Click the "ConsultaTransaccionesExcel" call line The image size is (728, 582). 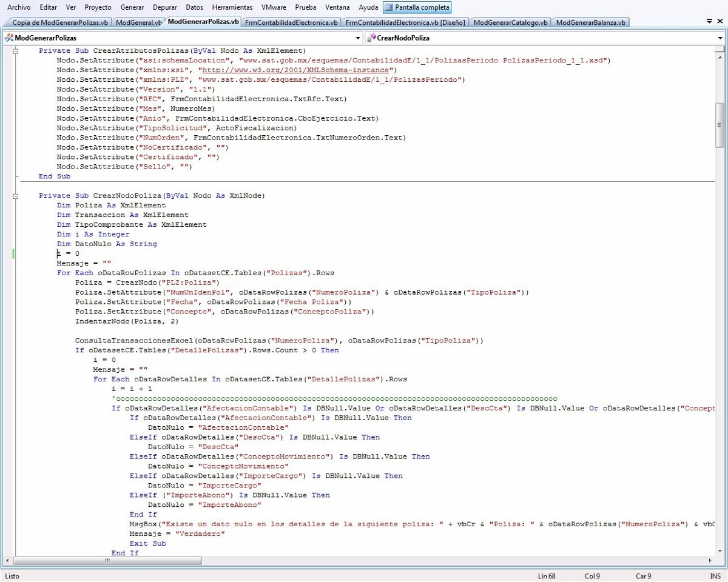tap(280, 341)
